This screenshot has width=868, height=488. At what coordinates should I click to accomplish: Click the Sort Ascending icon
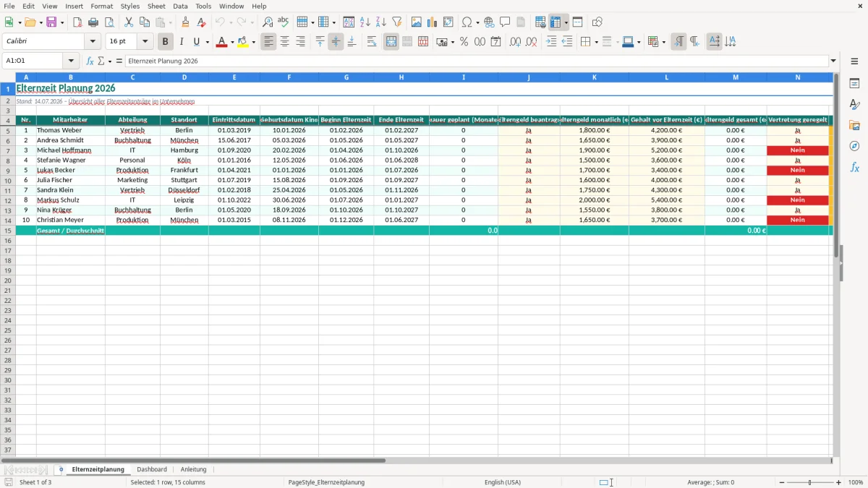click(x=365, y=22)
